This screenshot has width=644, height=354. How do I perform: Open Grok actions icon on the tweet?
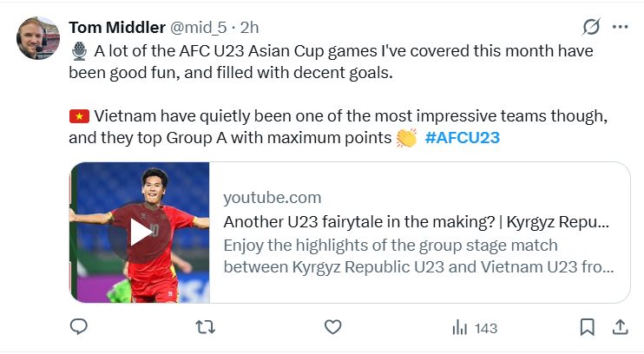pos(590,27)
